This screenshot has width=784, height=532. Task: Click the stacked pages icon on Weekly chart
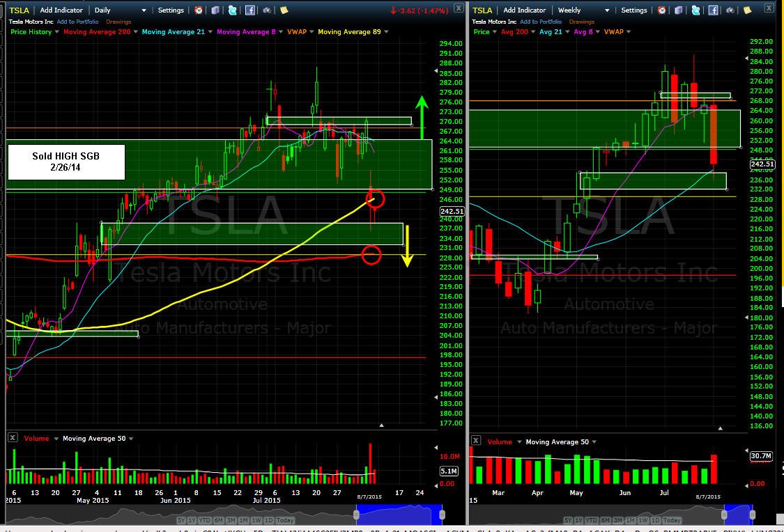point(679,10)
